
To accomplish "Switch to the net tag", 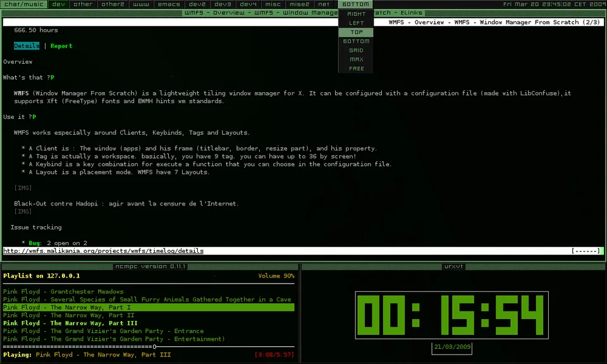I will [324, 4].
